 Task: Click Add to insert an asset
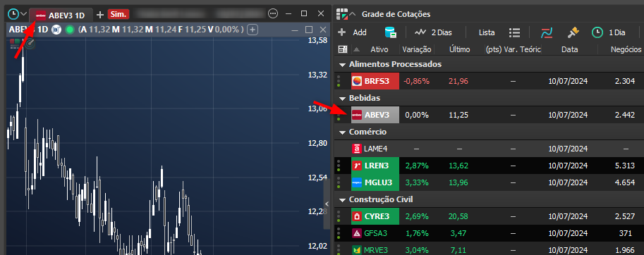click(x=352, y=32)
